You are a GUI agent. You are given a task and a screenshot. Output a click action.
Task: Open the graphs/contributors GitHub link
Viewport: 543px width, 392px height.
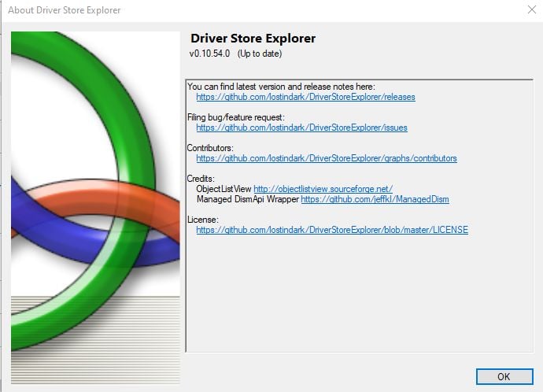coord(327,158)
